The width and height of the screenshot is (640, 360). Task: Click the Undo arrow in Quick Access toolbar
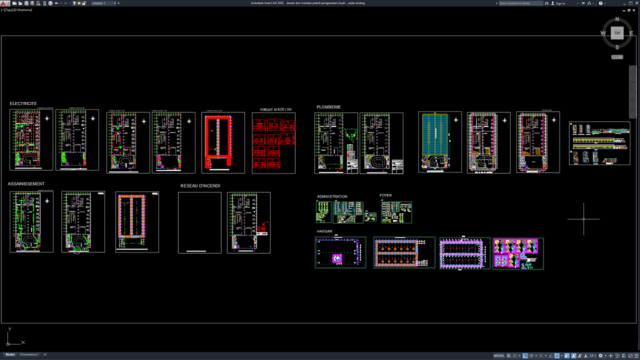point(56,3)
